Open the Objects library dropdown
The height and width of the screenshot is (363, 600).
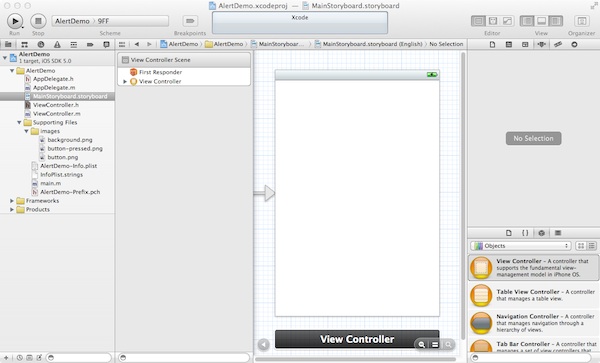(520, 246)
